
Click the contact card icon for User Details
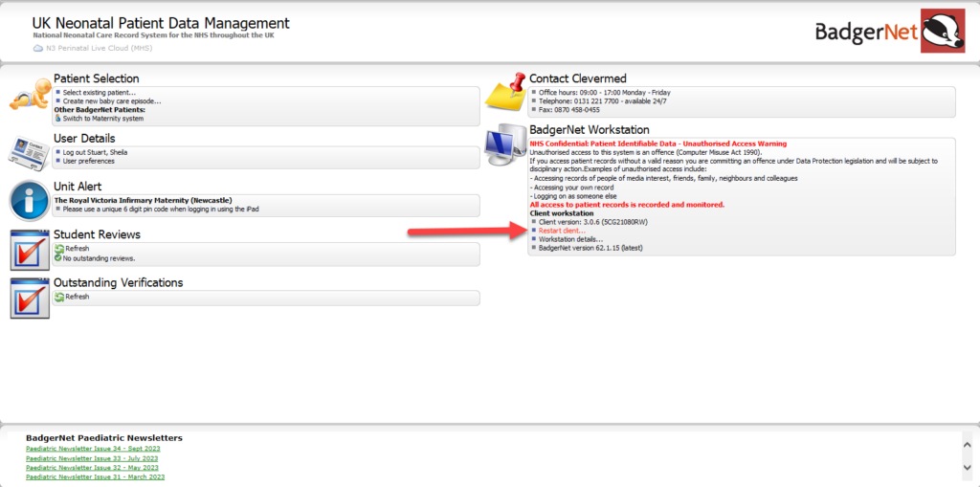pyautogui.click(x=30, y=152)
